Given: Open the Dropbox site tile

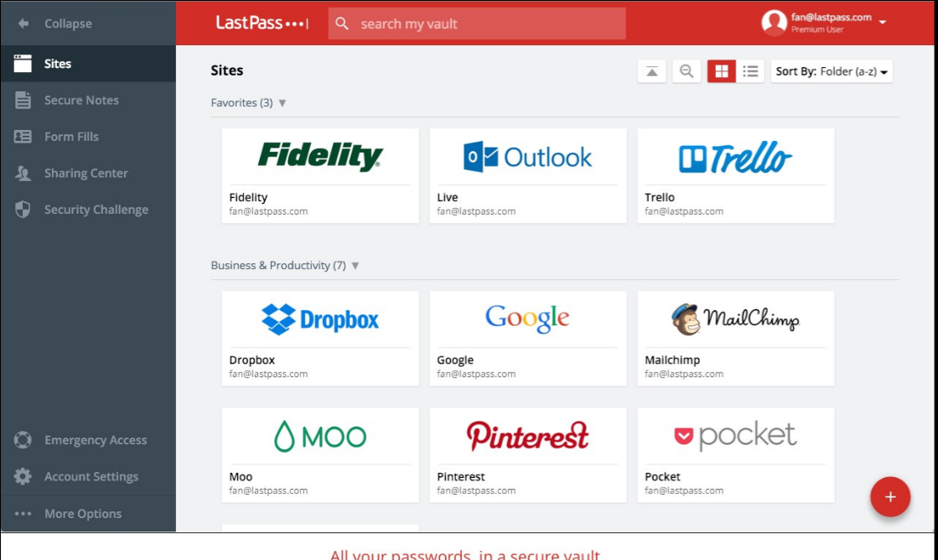Looking at the screenshot, I should (320, 339).
